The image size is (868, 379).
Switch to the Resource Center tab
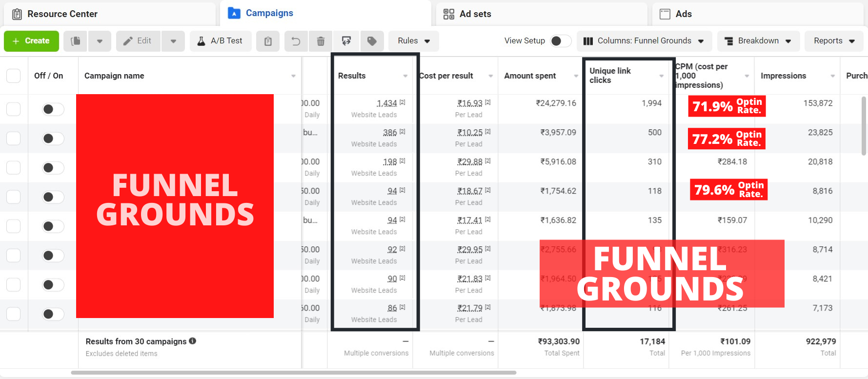110,14
